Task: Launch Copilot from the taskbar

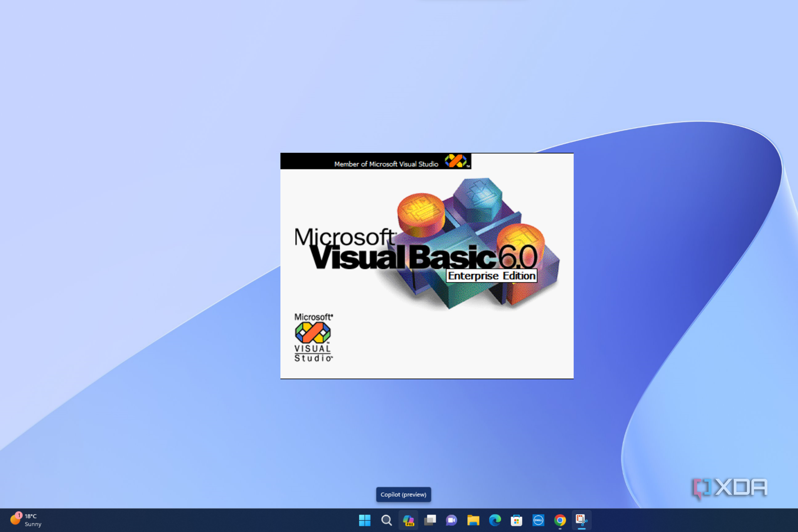Action: 408,520
